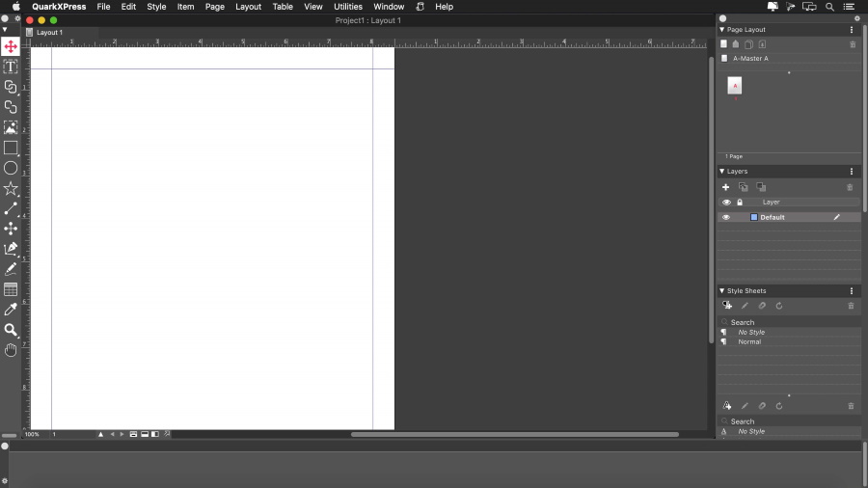Image resolution: width=868 pixels, height=488 pixels.
Task: Open Style Sheets panel options menu
Action: pyautogui.click(x=852, y=290)
